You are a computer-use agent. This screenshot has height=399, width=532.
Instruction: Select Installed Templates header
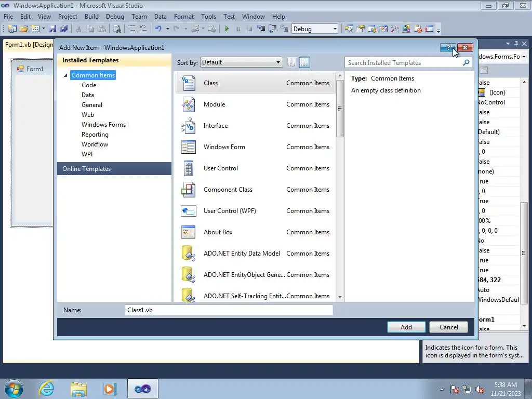coord(114,60)
